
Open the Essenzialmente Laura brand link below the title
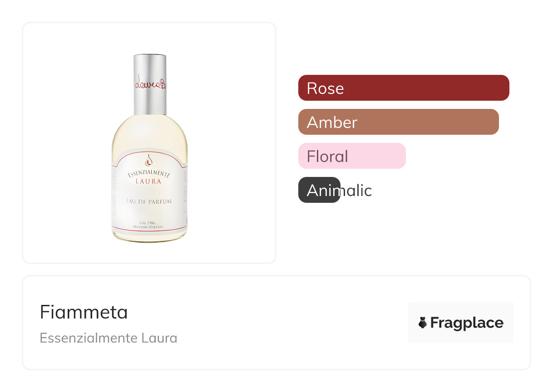click(x=108, y=338)
